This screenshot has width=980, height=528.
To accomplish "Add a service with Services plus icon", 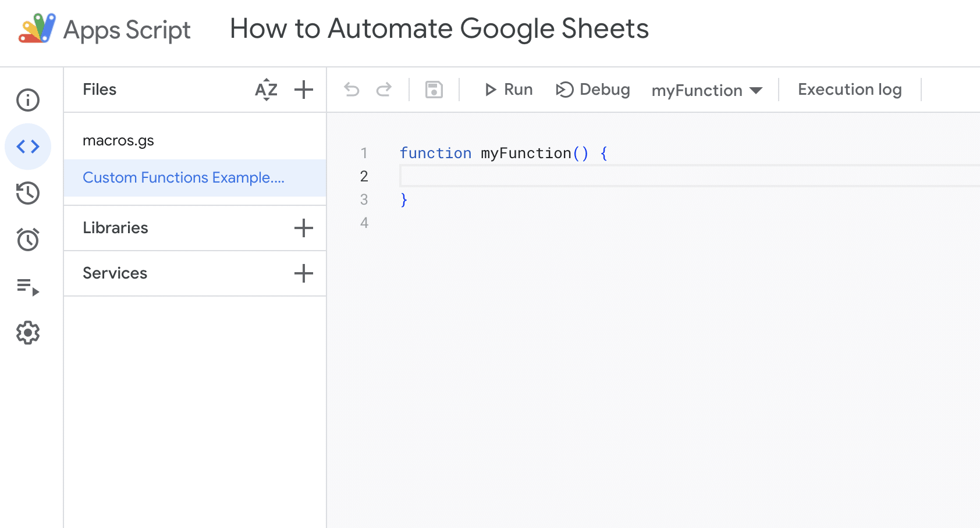I will 304,273.
